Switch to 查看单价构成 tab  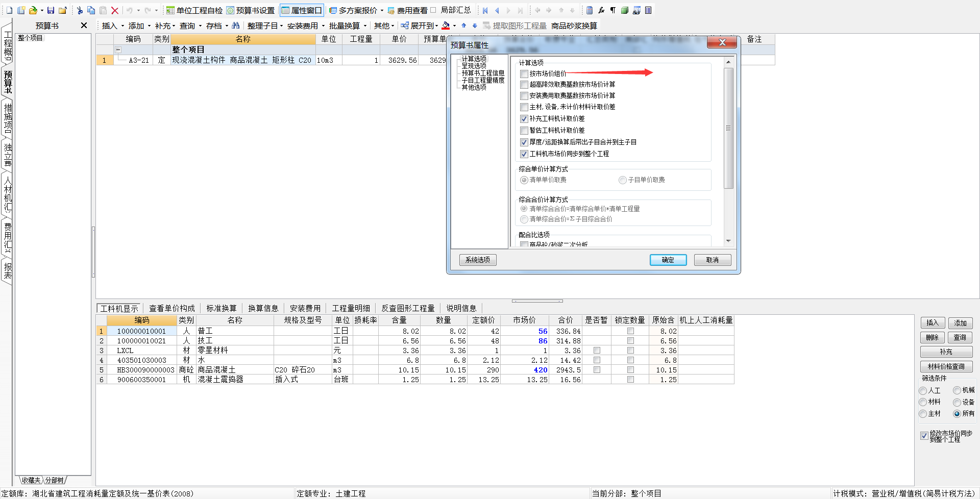[172, 308]
